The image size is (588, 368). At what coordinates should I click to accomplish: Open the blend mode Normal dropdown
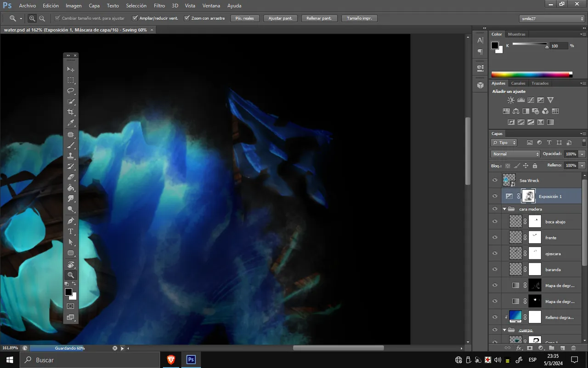click(515, 154)
